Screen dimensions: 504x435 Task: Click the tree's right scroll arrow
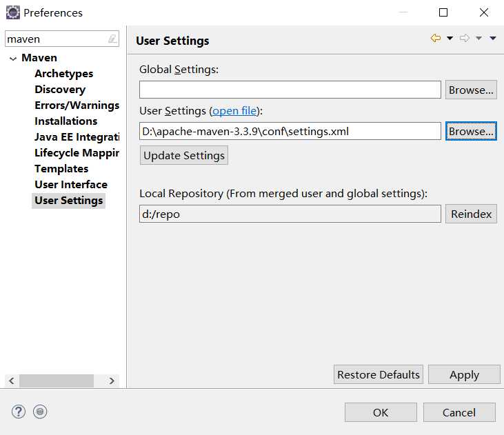click(112, 381)
